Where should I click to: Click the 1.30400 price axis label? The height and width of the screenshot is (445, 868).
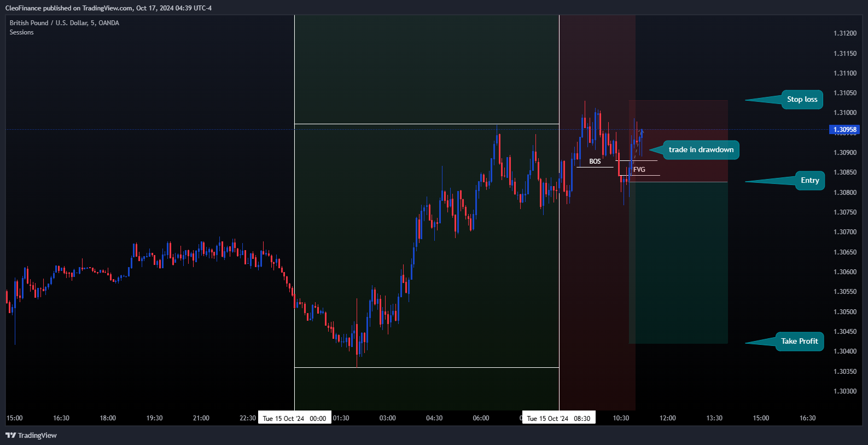(x=845, y=351)
